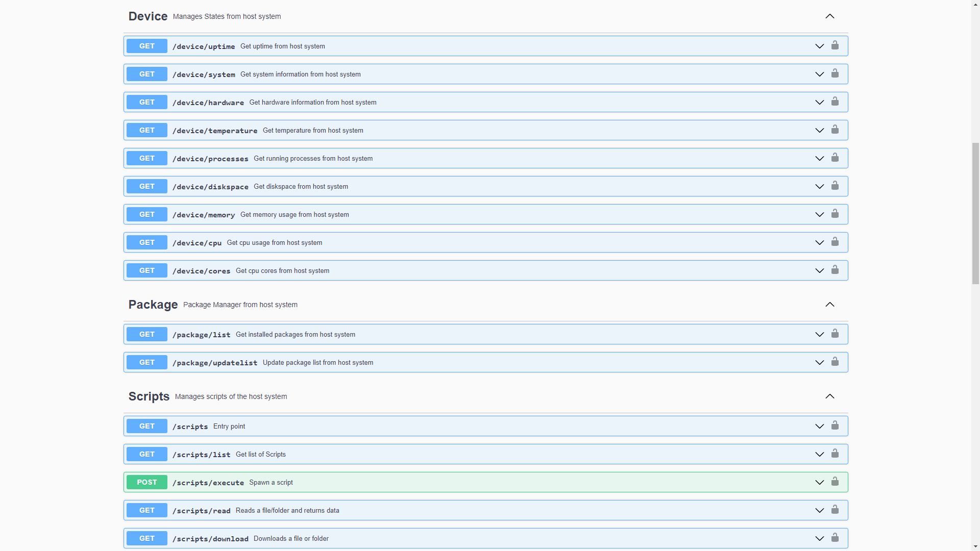Image resolution: width=980 pixels, height=551 pixels.
Task: Click the GET button for /device/system
Action: point(147,74)
